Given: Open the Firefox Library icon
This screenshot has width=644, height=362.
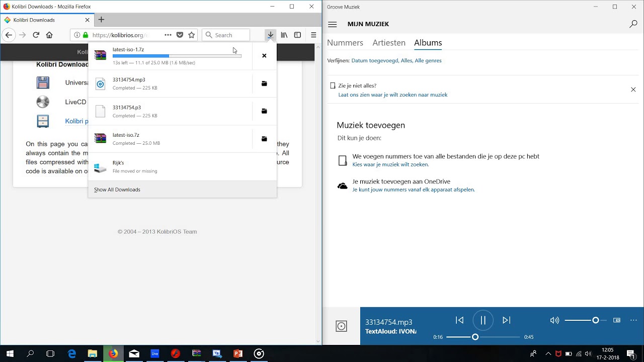Looking at the screenshot, I should click(284, 35).
